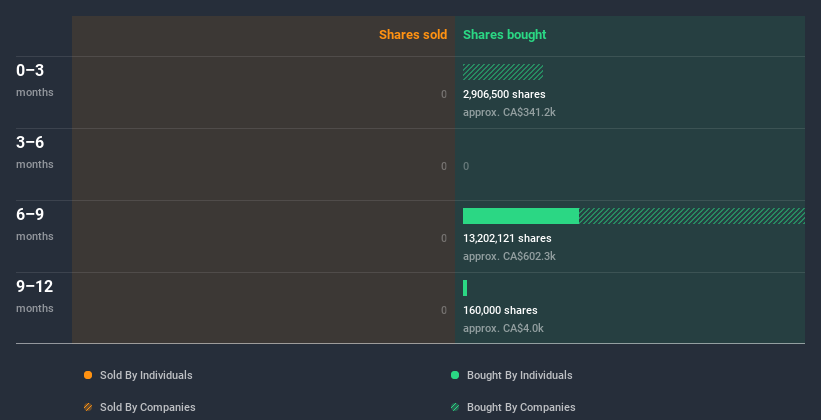Click the shares sold 0 in 3–6 months row
The height and width of the screenshot is (420, 821).
(x=444, y=166)
